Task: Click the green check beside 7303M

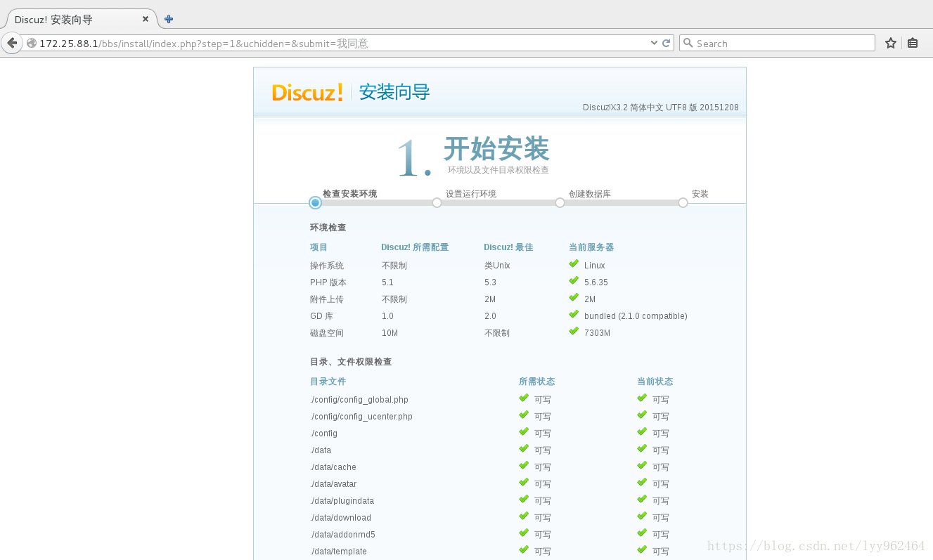Action: (574, 332)
